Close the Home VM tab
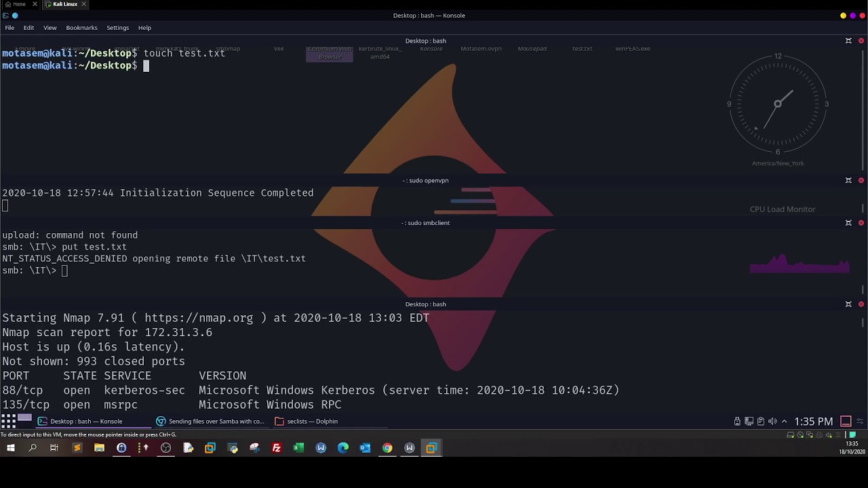 click(35, 4)
